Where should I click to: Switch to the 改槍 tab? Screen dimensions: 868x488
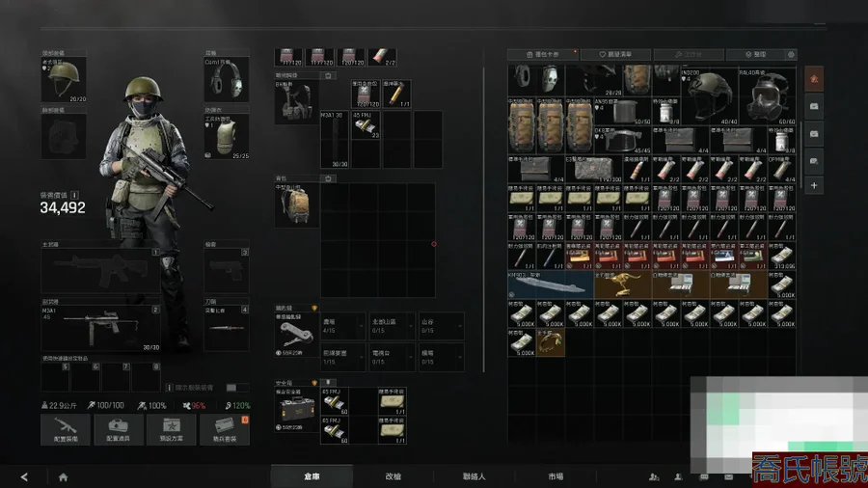[393, 476]
